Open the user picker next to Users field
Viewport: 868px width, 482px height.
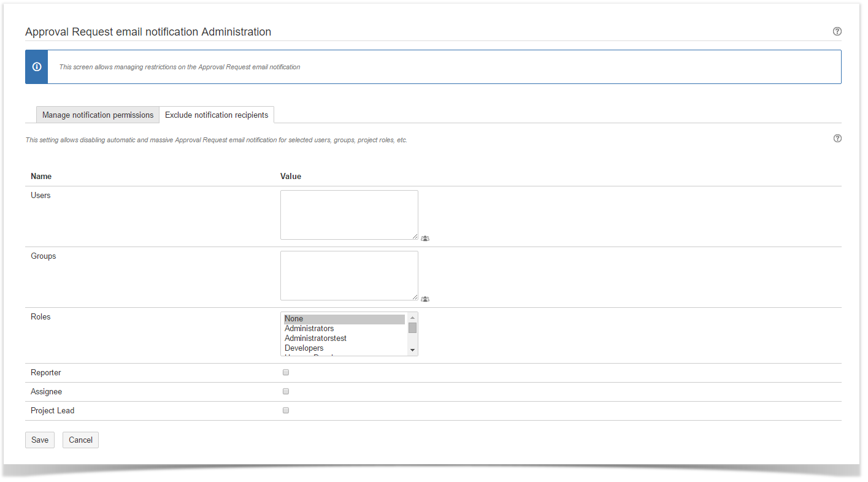[x=425, y=238]
